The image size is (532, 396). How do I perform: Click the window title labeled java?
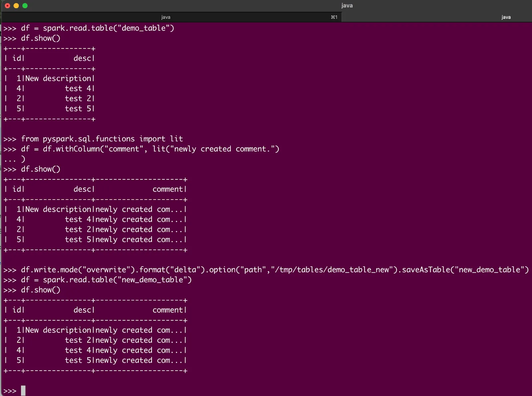click(x=347, y=5)
